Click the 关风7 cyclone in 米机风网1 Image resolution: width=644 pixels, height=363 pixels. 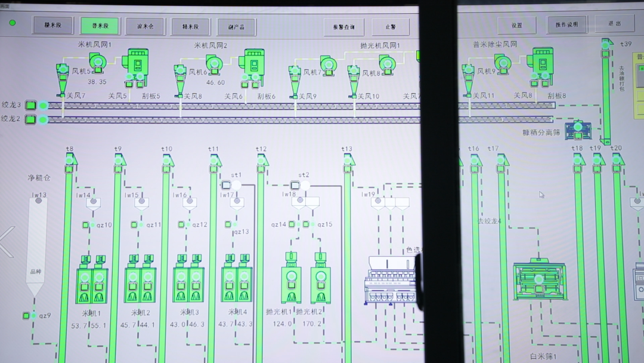[x=62, y=80]
